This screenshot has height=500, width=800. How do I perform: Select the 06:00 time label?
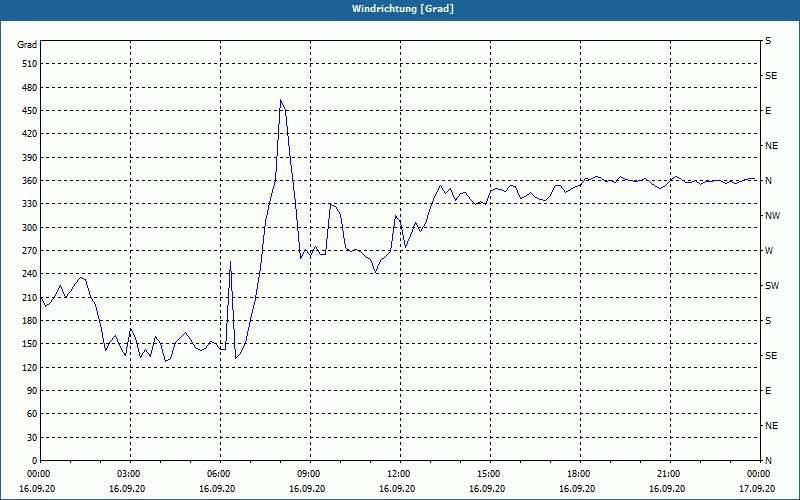coord(220,474)
